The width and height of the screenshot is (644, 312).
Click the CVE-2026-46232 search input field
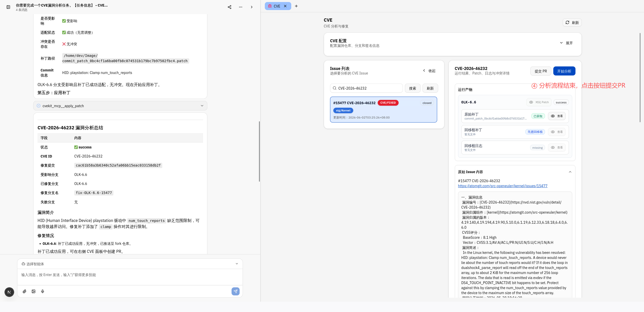366,88
